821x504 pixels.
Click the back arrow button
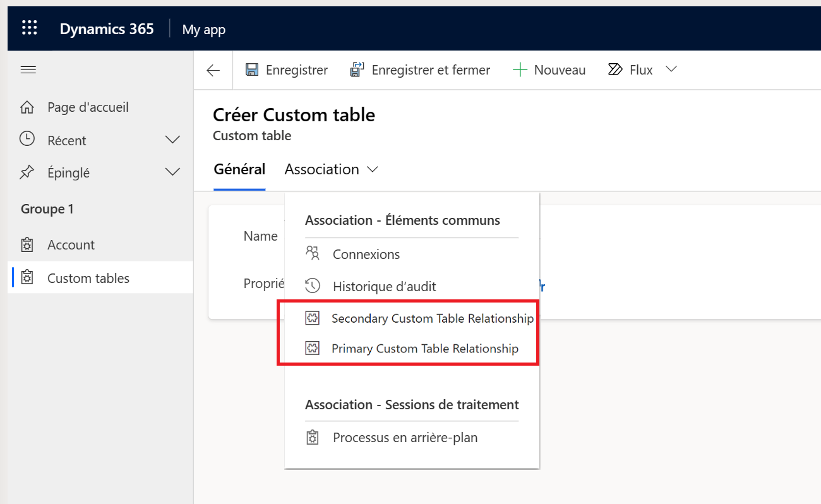[213, 70]
